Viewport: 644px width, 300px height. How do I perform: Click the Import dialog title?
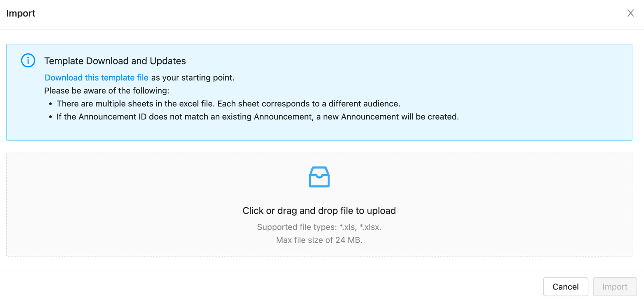click(x=21, y=13)
